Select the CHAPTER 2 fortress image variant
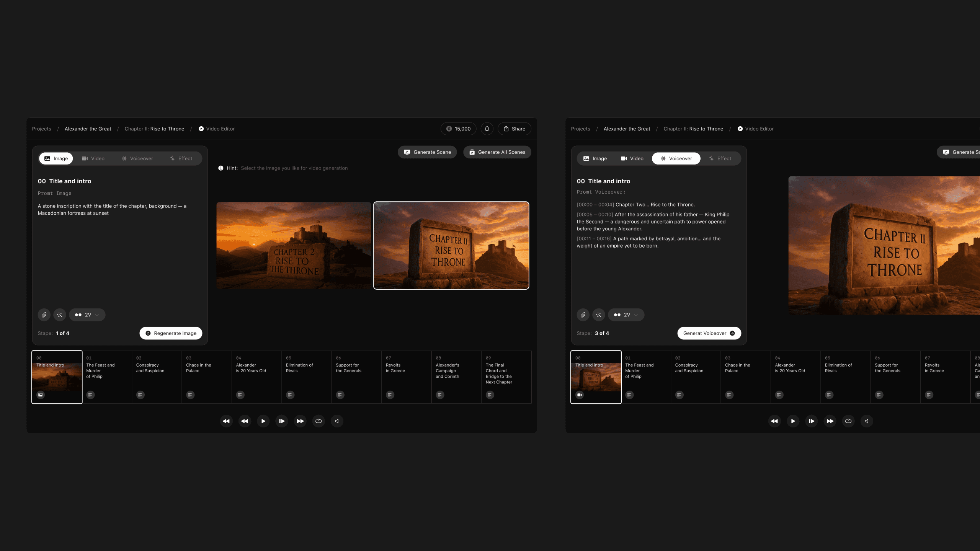This screenshot has height=551, width=980. (294, 246)
